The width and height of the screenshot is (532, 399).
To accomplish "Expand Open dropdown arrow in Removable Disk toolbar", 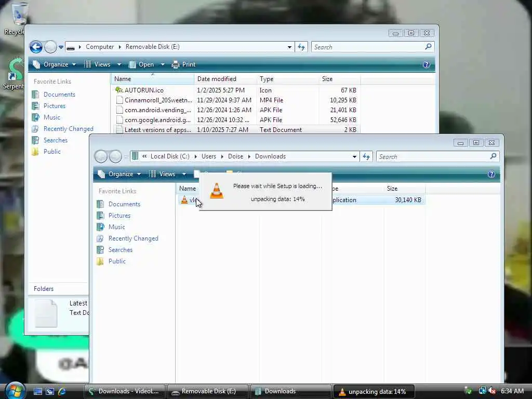I will click(x=163, y=64).
